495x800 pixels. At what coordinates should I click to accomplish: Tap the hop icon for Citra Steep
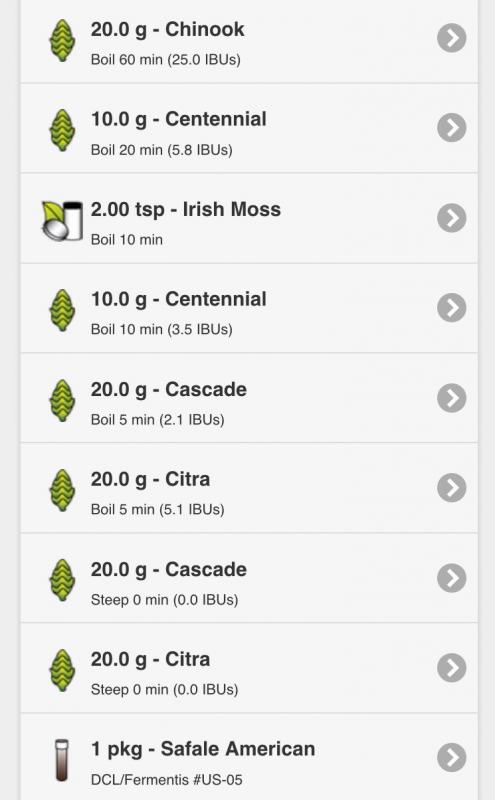[x=62, y=670]
